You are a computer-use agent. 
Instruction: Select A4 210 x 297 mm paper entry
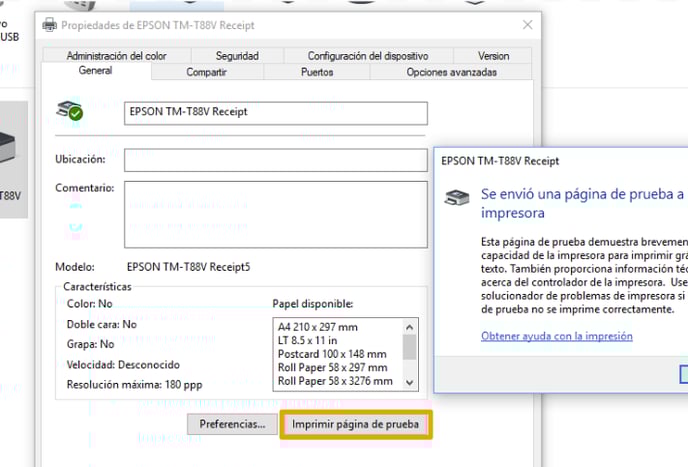coord(318,327)
